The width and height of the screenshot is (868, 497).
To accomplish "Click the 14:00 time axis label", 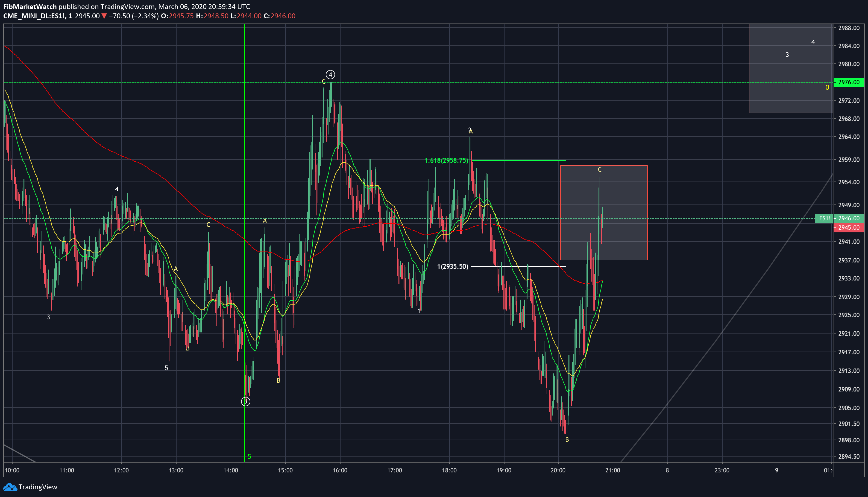I will point(231,470).
